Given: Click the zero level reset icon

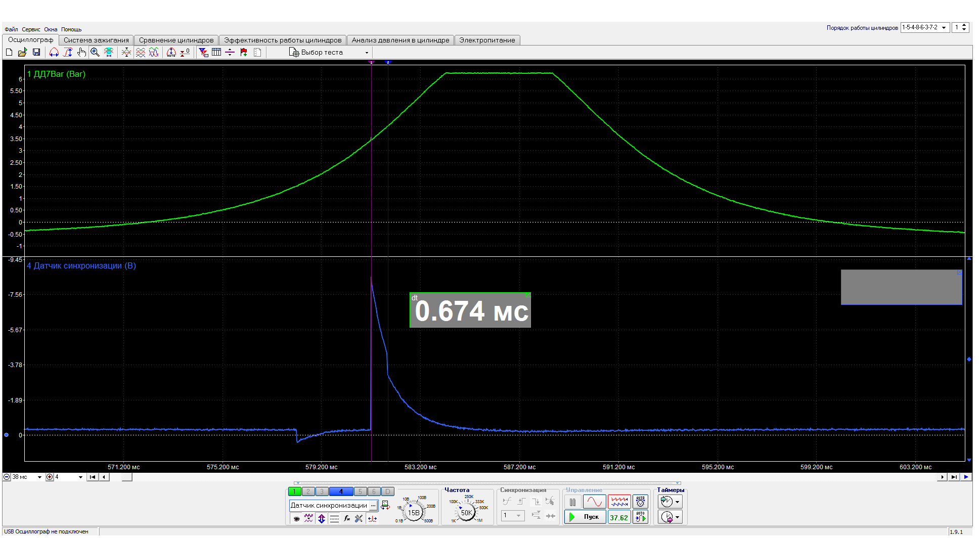Looking at the screenshot, I should tap(185, 52).
